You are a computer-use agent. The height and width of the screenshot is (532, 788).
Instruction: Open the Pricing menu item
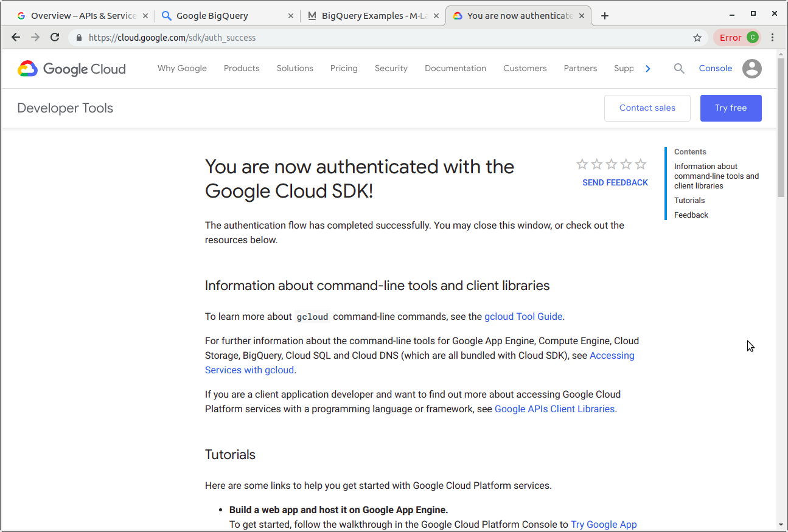click(x=343, y=68)
